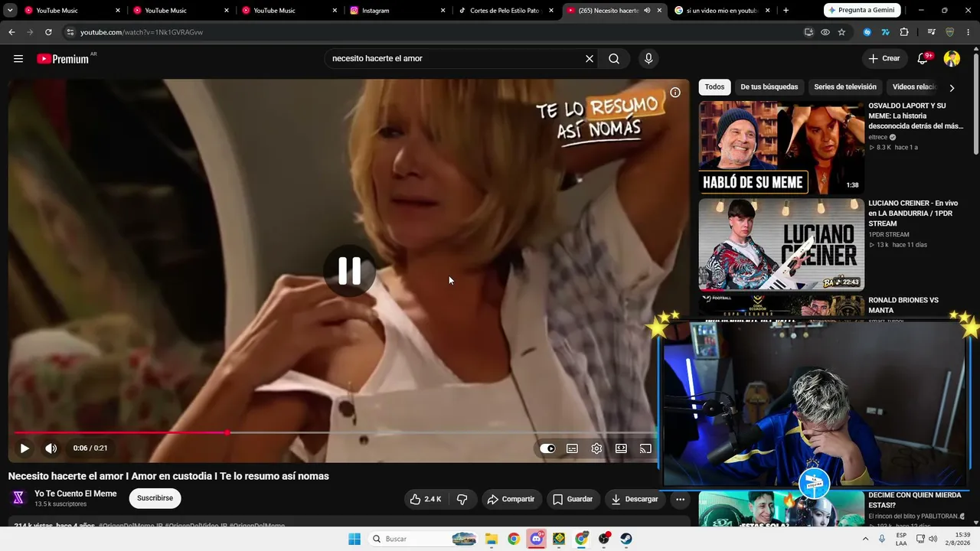The width and height of the screenshot is (980, 551).
Task: Open the Osvaldo Laport meme video thumbnail
Action: pyautogui.click(x=781, y=147)
